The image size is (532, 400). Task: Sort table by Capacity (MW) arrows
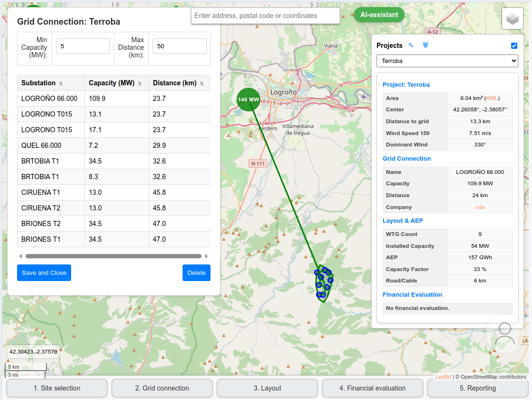click(140, 83)
